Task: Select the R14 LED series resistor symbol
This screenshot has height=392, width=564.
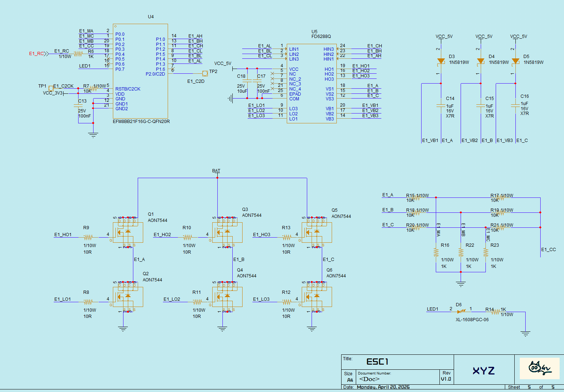Action: pyautogui.click(x=495, y=312)
